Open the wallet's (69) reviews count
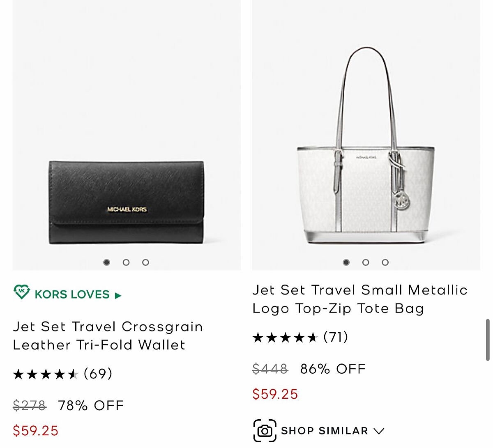The height and width of the screenshot is (448, 493). point(98,374)
